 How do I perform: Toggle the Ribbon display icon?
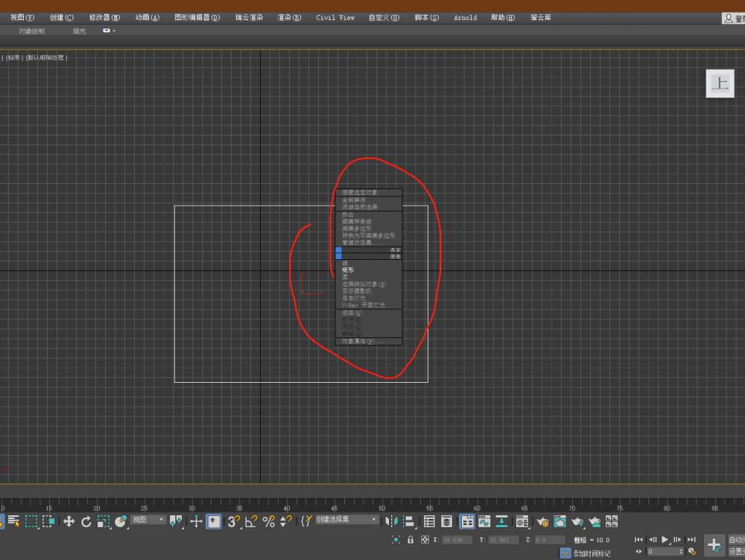[x=468, y=521]
